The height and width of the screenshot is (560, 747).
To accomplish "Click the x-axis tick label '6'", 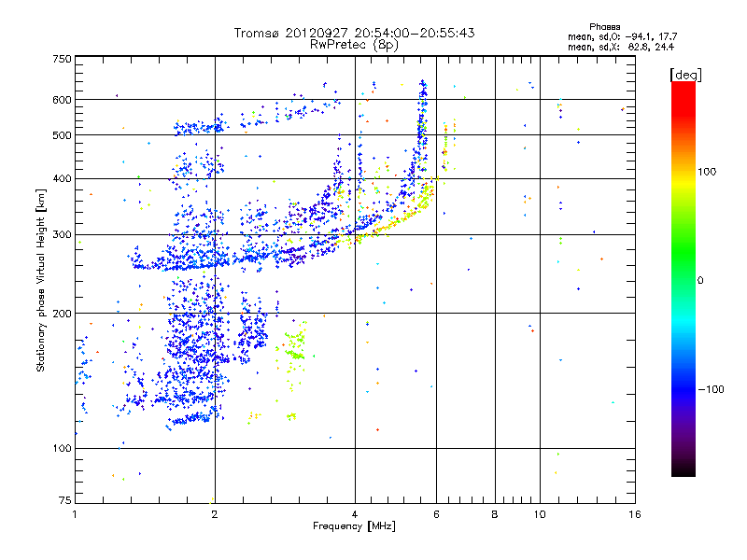I will [436, 514].
